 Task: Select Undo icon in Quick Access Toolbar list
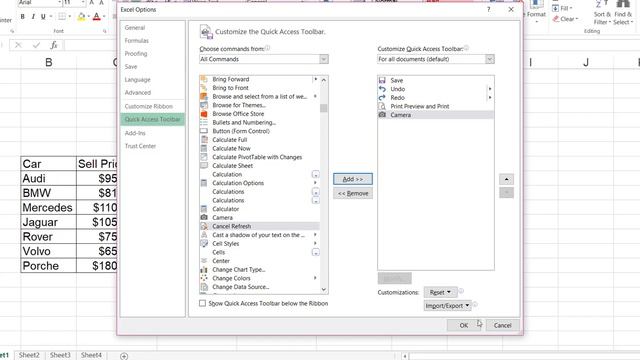coord(382,89)
